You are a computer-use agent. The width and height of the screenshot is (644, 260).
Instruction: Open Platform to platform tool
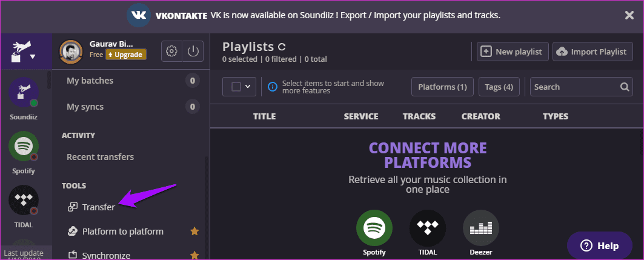pos(115,232)
